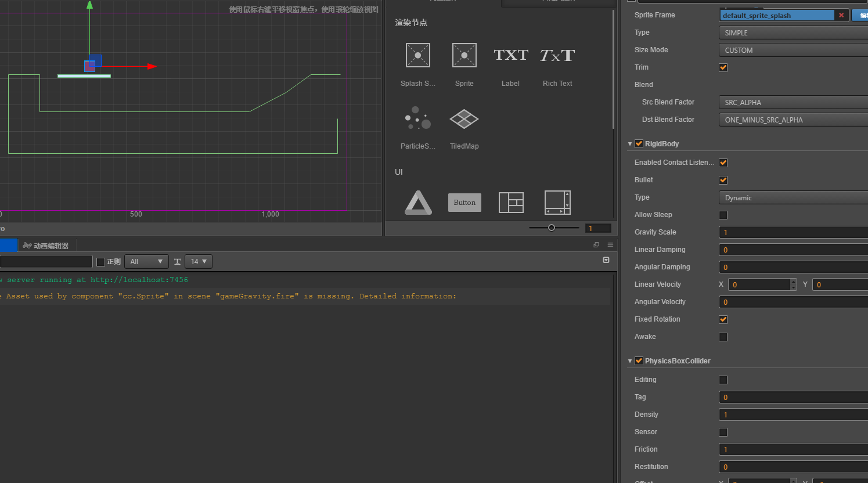Choose the Layout grid icon under UI

click(x=511, y=203)
